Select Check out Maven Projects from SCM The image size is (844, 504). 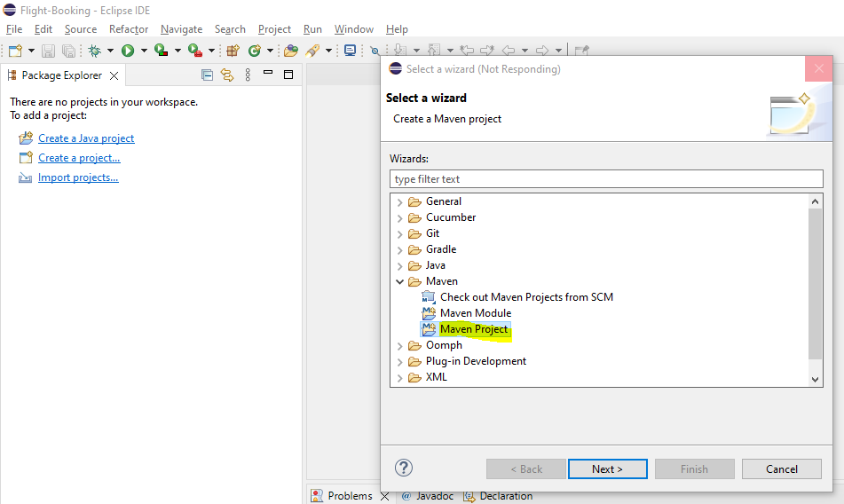tap(526, 297)
